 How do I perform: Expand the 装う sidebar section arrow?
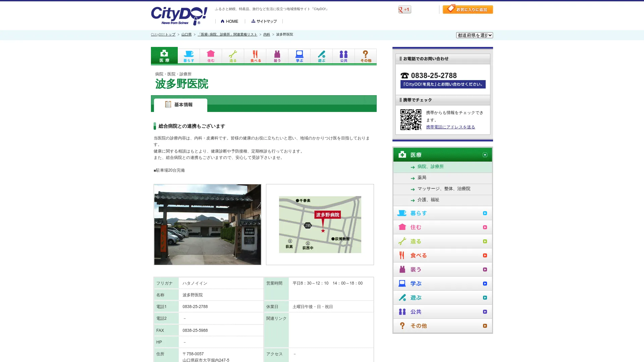click(x=485, y=269)
